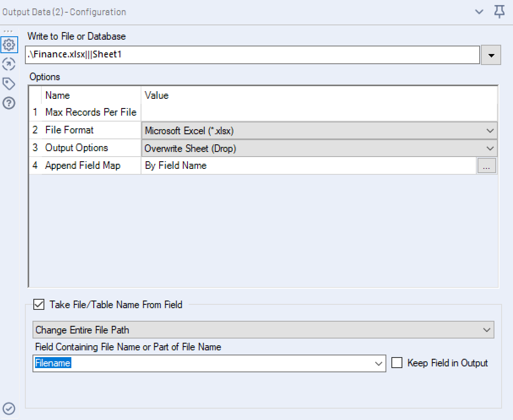Image resolution: width=513 pixels, height=420 pixels.
Task: Expand the File Format dropdown
Action: tap(490, 131)
